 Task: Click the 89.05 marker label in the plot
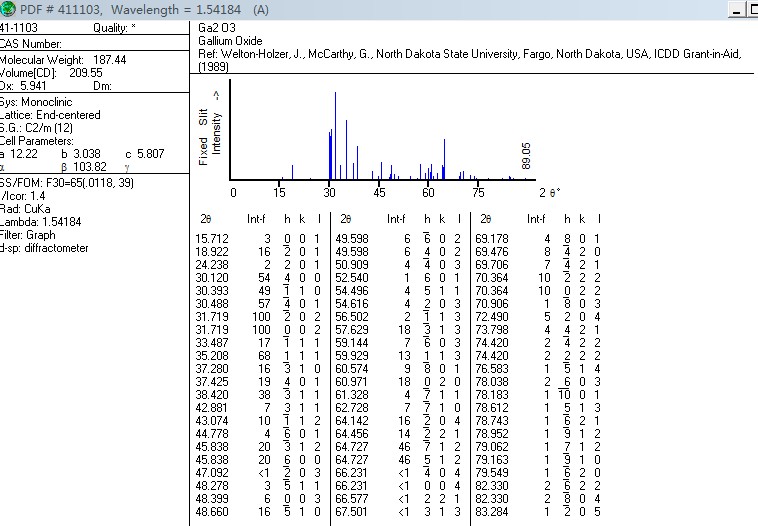tap(526, 156)
